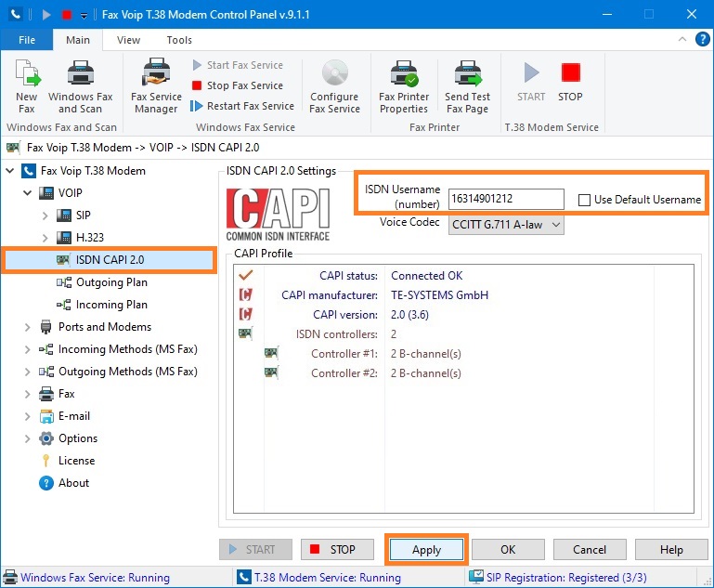Screen dimensions: 714x588
Task: Open Outgoing Plan in the tree
Action: 101,282
